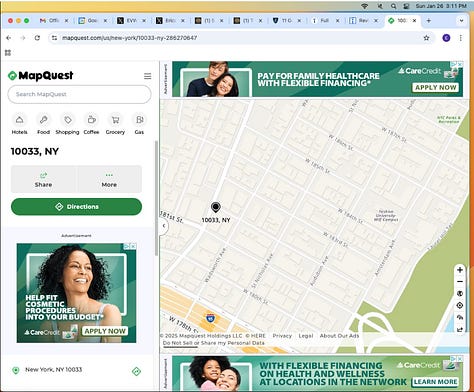Click the sidebar vertical scrollbar
474x392 pixels.
pyautogui.click(x=156, y=198)
